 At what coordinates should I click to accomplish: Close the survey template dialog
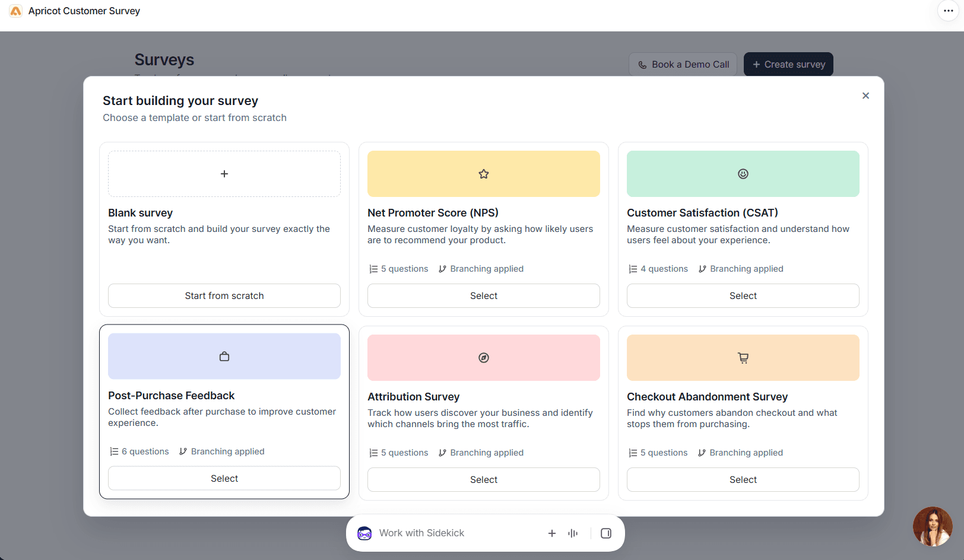pyautogui.click(x=865, y=96)
